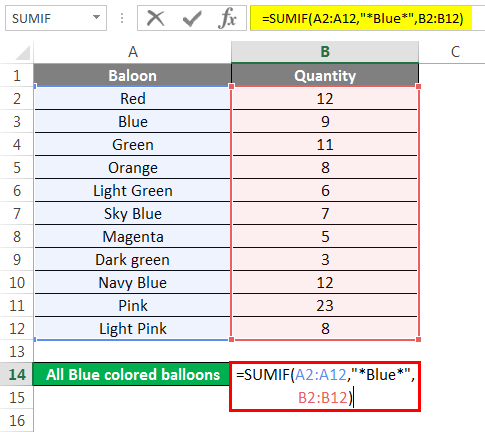Select row 14 header
Image resolution: width=485 pixels, height=432 pixels.
click(x=17, y=375)
